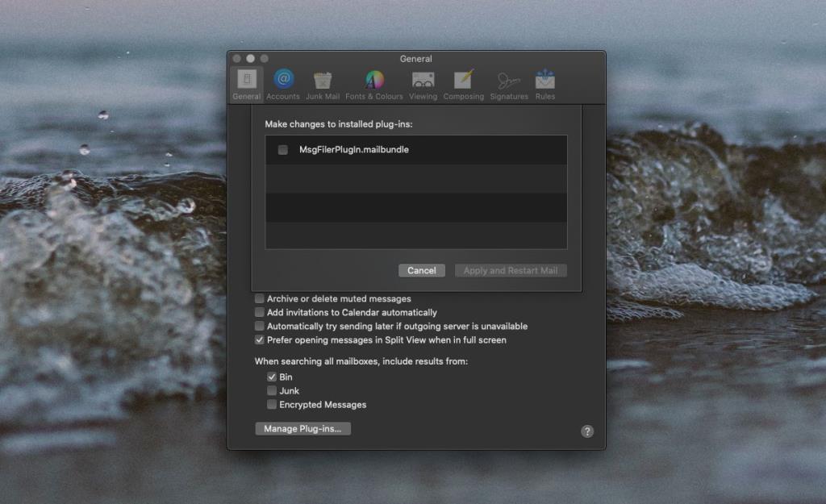Stay on the General tab
The width and height of the screenshot is (826, 504).
point(246,81)
